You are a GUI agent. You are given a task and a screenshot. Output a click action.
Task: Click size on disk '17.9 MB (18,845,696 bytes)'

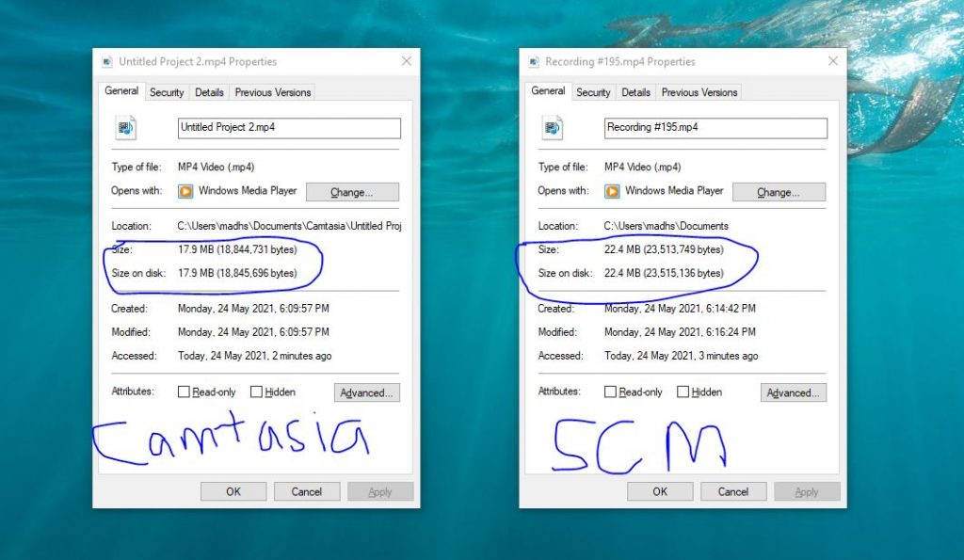237,273
